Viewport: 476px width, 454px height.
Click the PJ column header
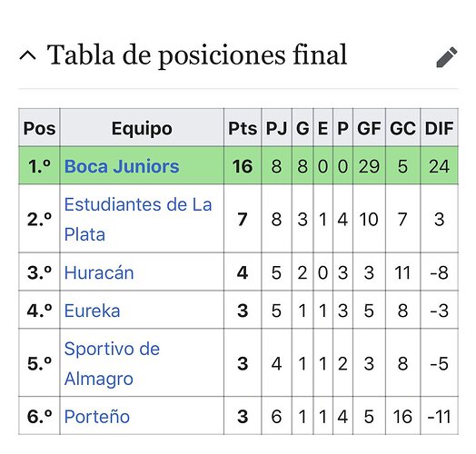(276, 128)
